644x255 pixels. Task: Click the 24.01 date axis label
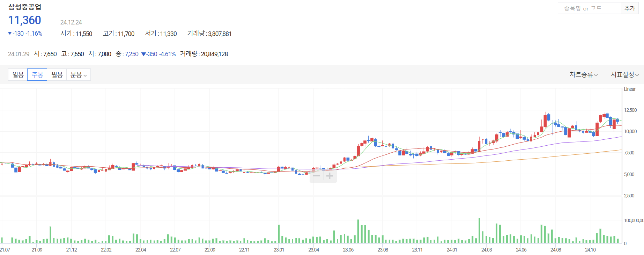click(x=452, y=250)
